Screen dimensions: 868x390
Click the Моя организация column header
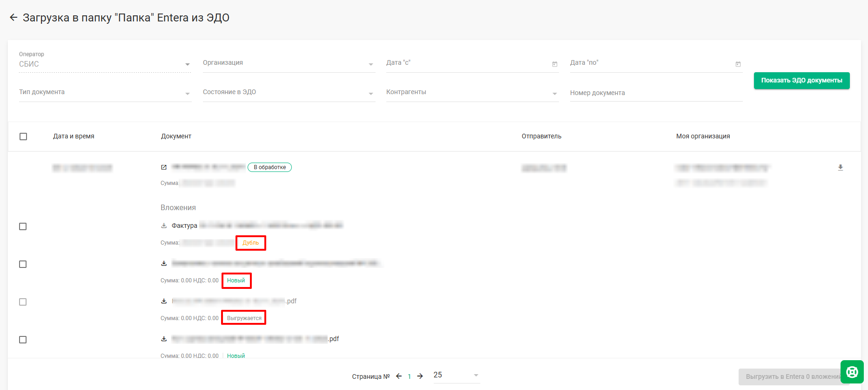click(703, 137)
